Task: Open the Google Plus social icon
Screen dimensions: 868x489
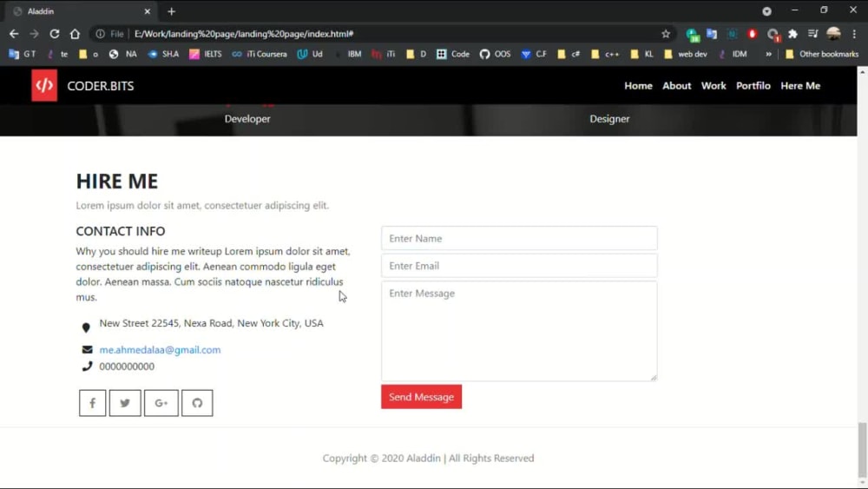Action: click(x=161, y=403)
